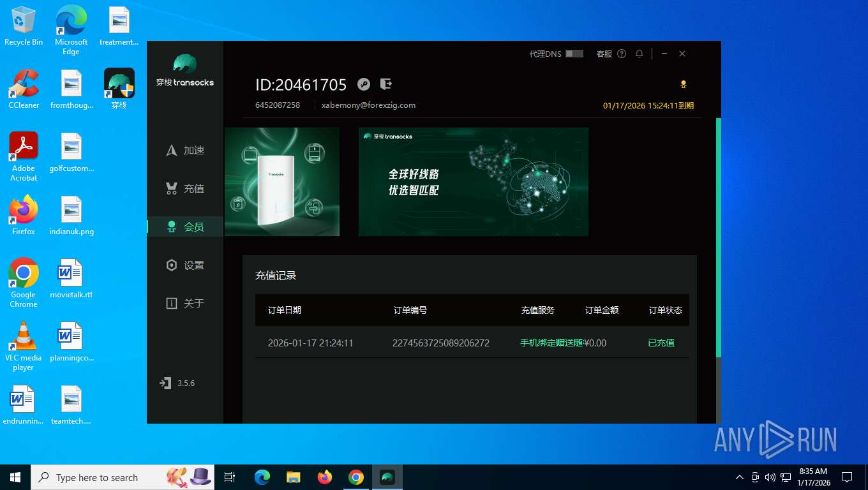Click the taskbar search box
The width and height of the screenshot is (868, 490).
pos(123,477)
